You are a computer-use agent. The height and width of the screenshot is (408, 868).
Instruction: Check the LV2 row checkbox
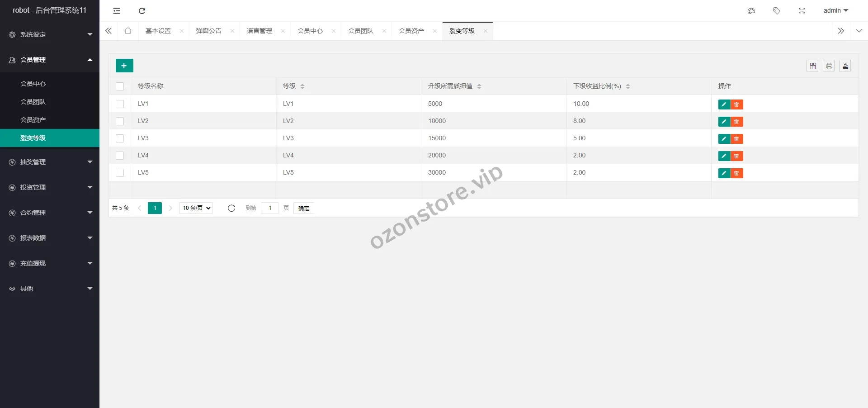point(120,121)
